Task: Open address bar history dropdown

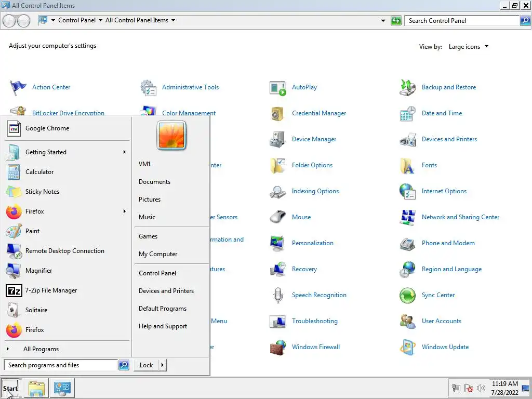Action: (383, 21)
